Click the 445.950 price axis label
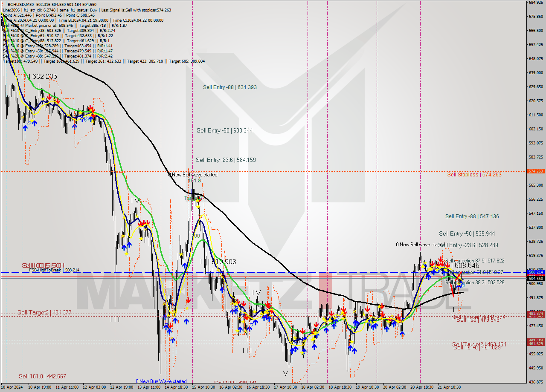Image resolution: width=546 pixels, height=392 pixels. point(536,368)
